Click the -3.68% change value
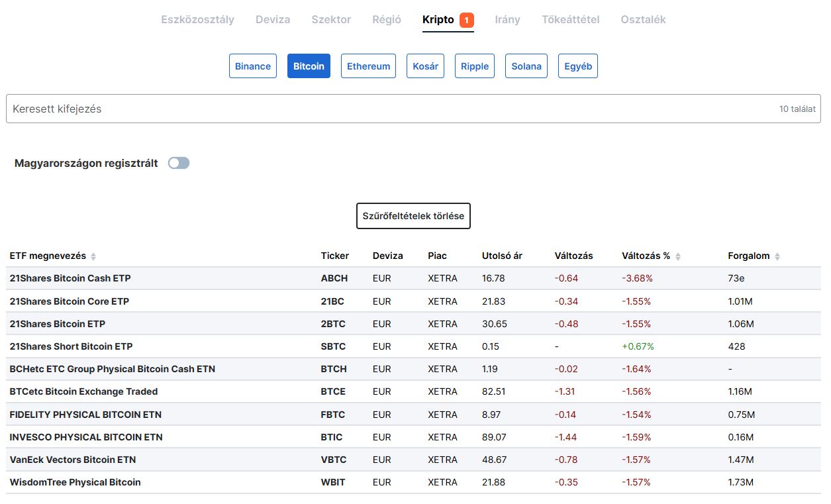 [637, 278]
